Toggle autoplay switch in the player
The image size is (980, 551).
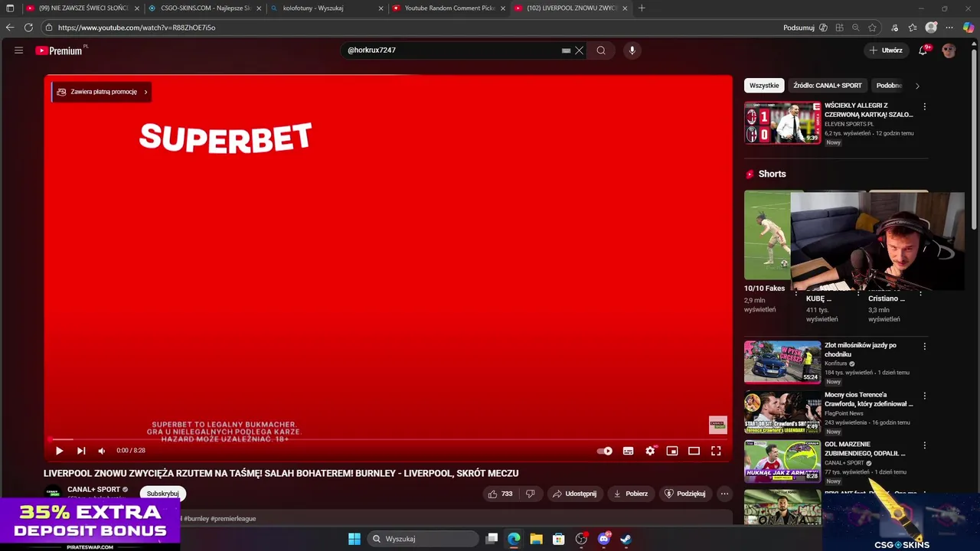click(605, 451)
